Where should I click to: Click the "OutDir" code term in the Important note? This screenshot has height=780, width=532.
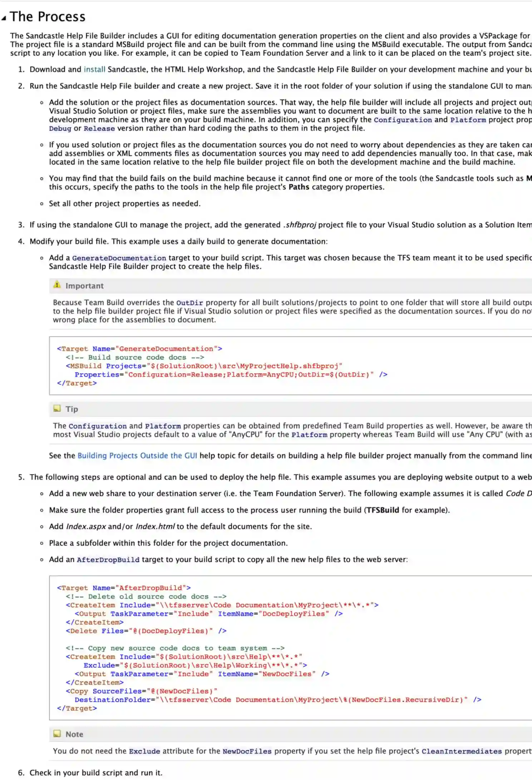(x=189, y=303)
